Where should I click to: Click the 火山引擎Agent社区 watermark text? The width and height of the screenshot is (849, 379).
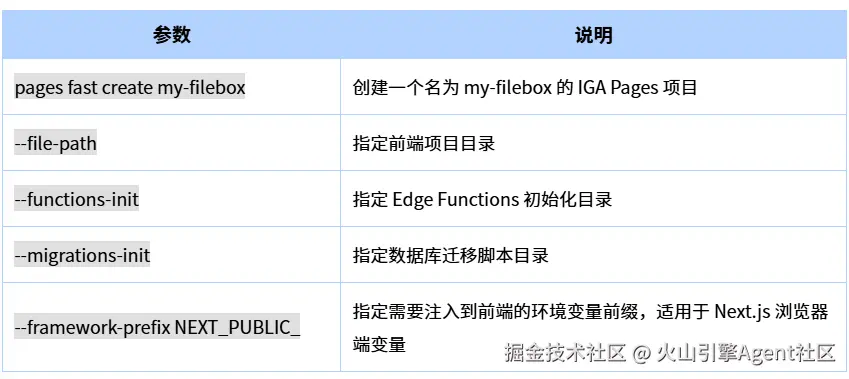tap(747, 353)
